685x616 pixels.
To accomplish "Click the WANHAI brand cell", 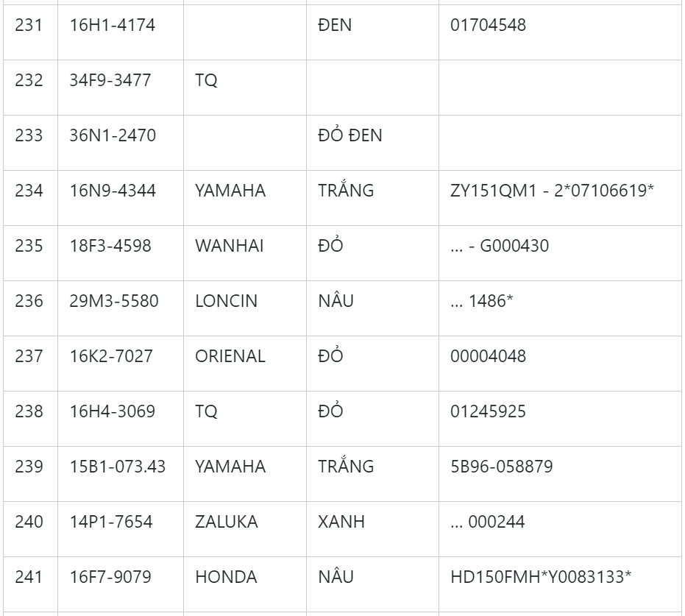I will pos(224,246).
